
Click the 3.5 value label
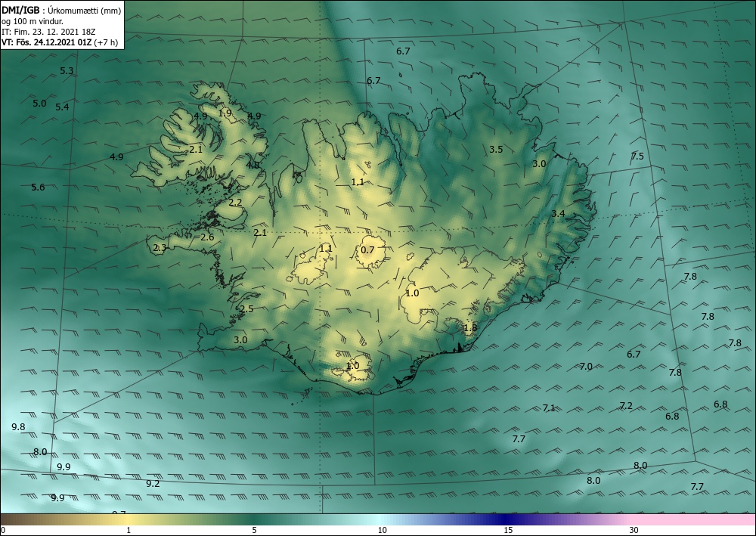[x=496, y=150]
